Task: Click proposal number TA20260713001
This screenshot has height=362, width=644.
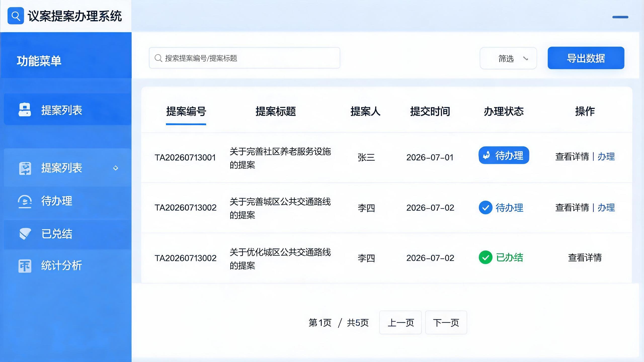Action: point(185,158)
